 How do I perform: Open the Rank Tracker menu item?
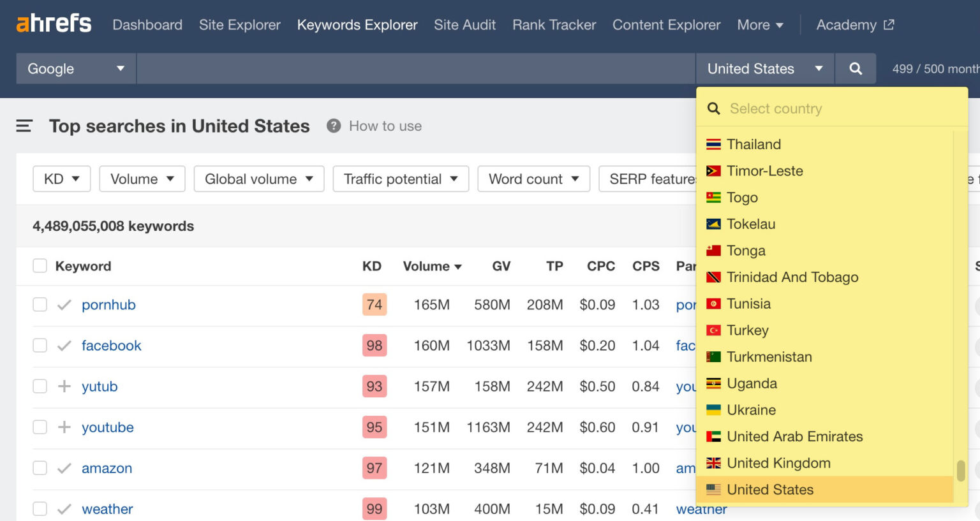tap(554, 25)
